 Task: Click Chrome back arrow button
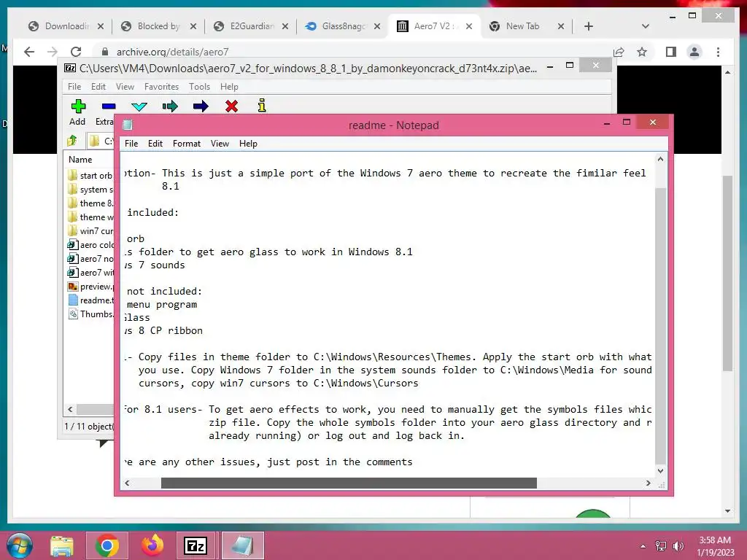tap(29, 52)
